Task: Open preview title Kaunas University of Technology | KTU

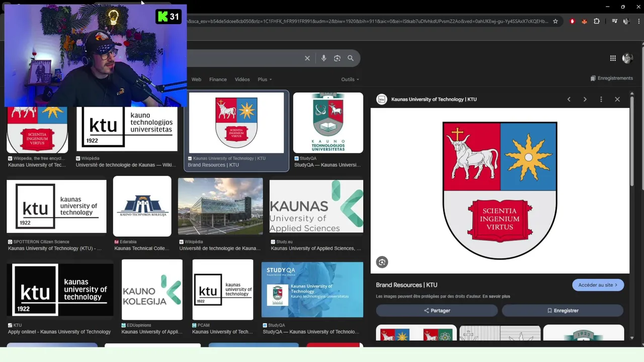Action: pos(434,100)
